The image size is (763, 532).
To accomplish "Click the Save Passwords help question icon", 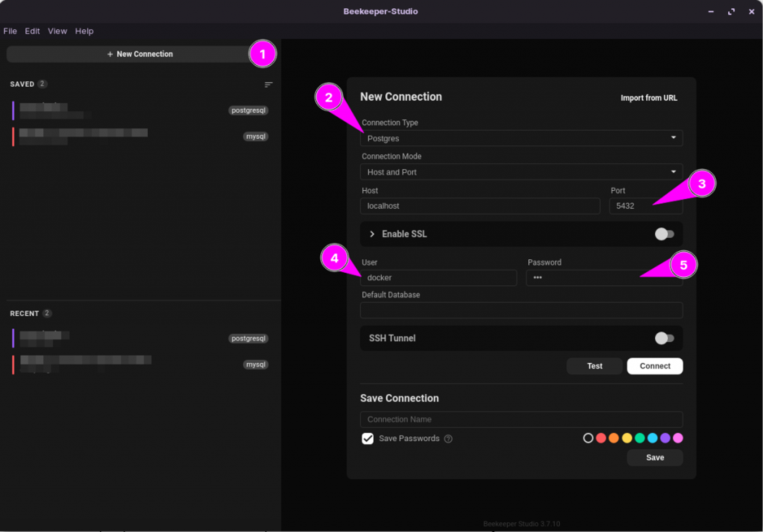I will 448,439.
